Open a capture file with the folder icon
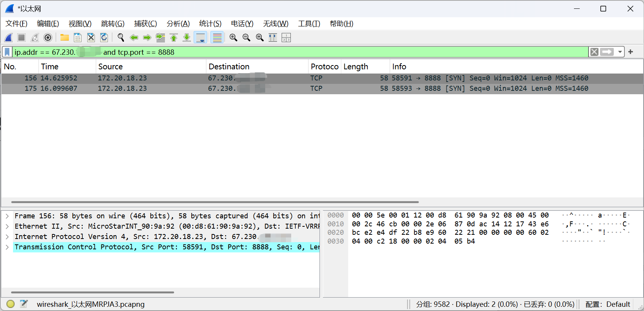Viewport: 644px width, 311px height. coord(64,38)
